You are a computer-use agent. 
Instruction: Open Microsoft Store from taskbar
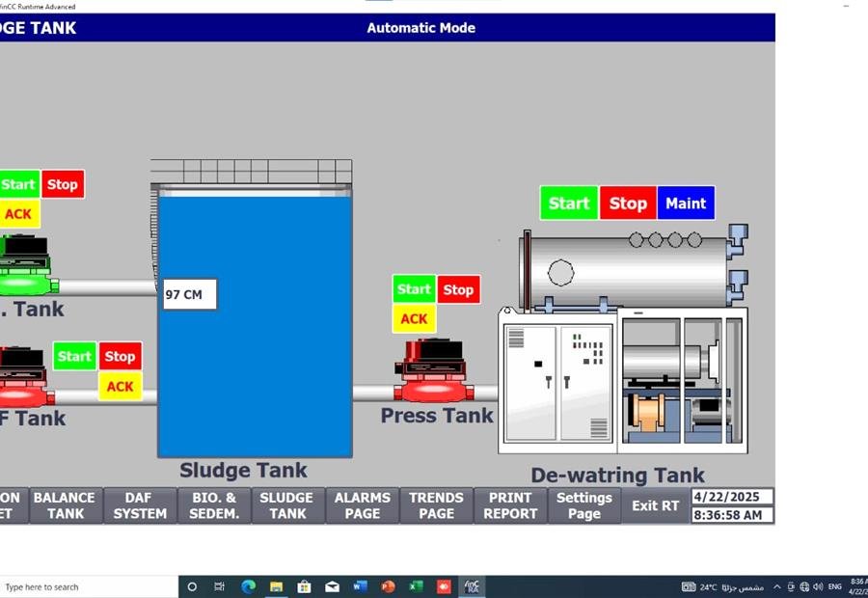304,586
